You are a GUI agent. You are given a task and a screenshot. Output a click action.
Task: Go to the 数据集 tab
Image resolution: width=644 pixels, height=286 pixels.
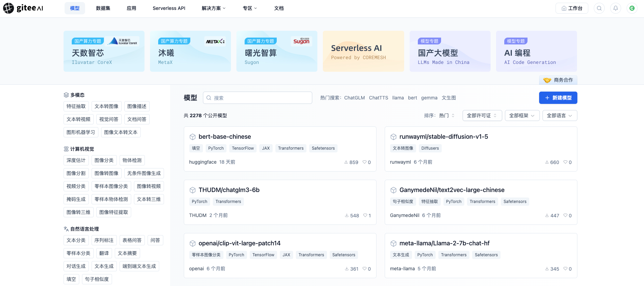point(103,8)
